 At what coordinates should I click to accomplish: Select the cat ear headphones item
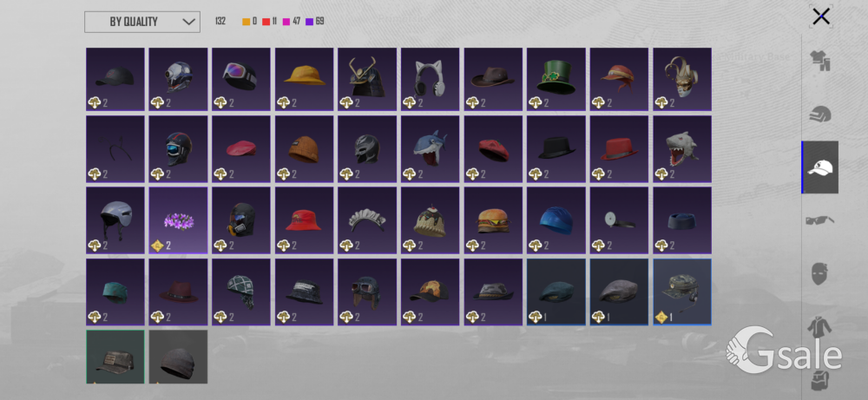(x=431, y=79)
